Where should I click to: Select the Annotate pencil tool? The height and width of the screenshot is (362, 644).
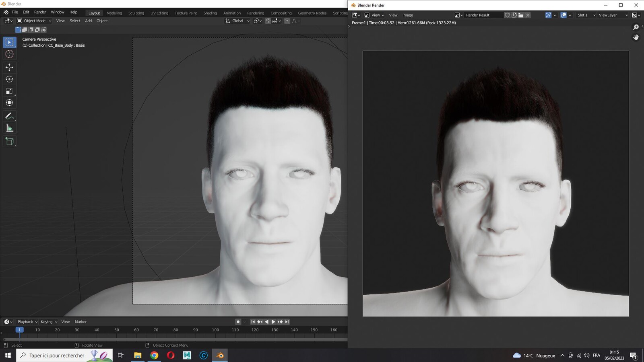tap(10, 116)
